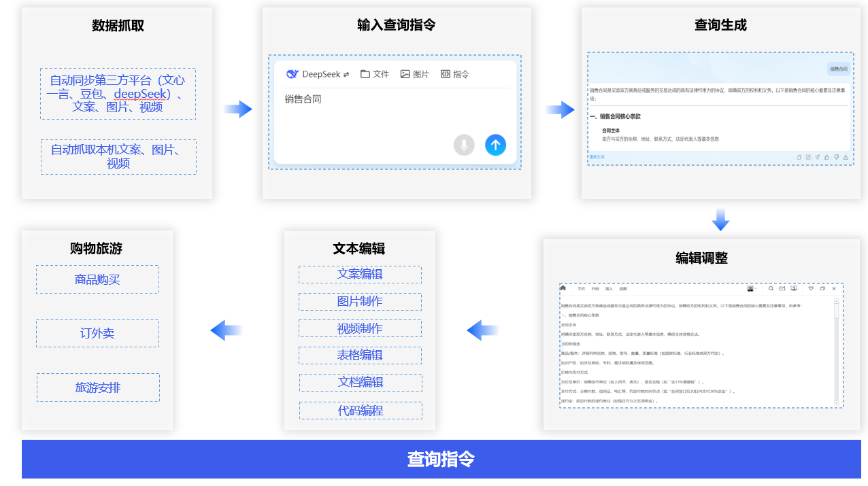Click the home icon in editor toolbar

pos(563,288)
